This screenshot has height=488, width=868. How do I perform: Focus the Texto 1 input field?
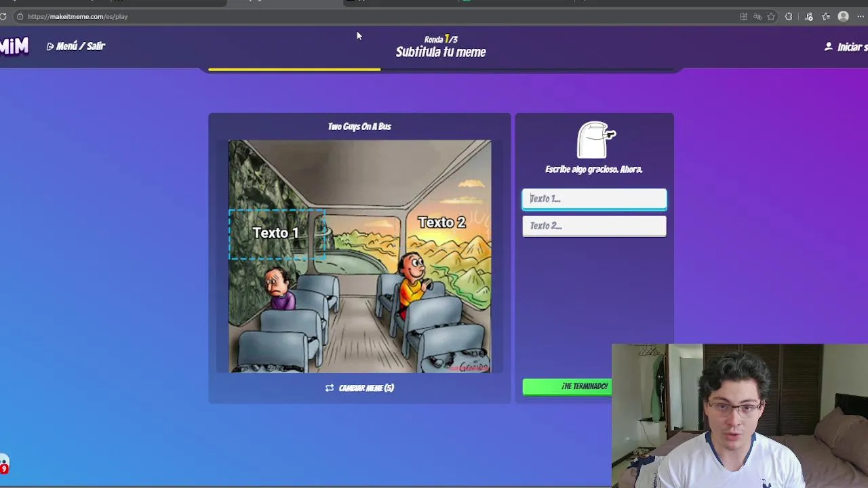(x=594, y=199)
